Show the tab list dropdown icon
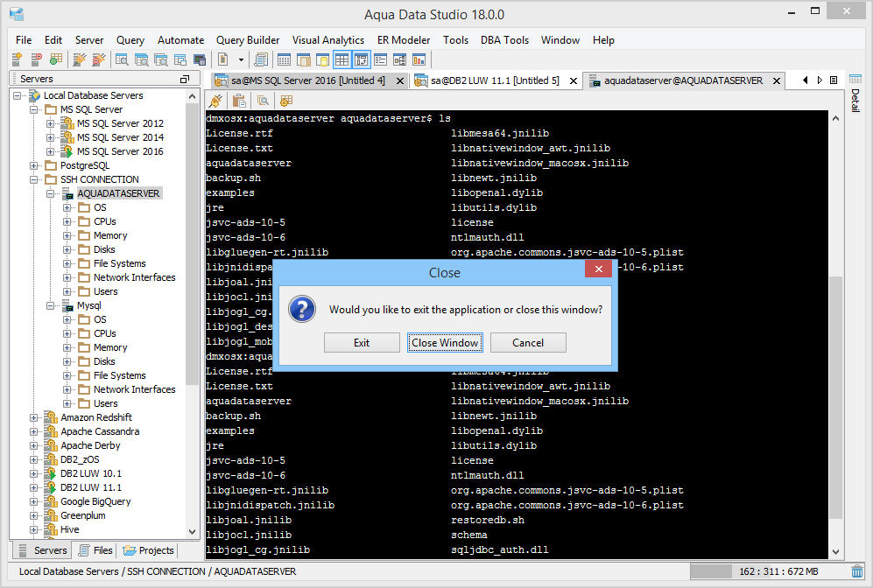 (x=834, y=80)
